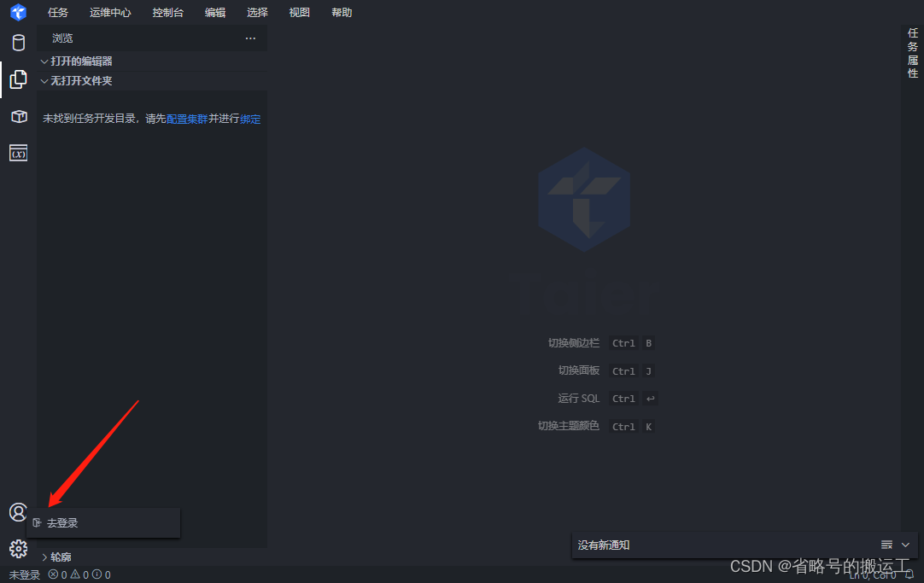This screenshot has width=924, height=583.
Task: Open the variables (x) icon in sidebar
Action: [x=18, y=153]
